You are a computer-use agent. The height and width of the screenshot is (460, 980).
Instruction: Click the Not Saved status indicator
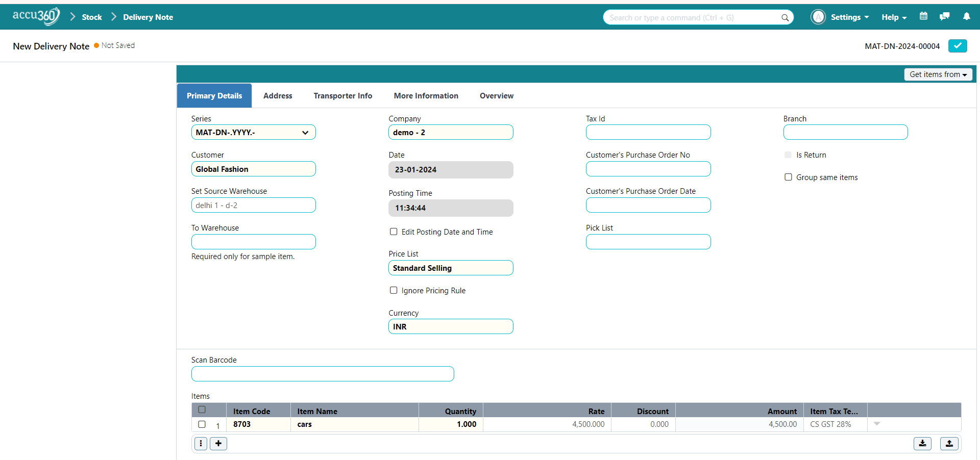[x=114, y=45]
